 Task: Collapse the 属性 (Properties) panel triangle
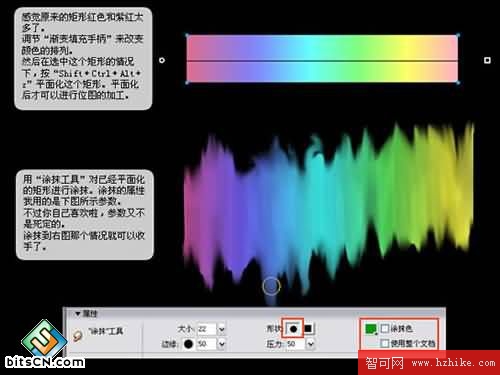click(78, 314)
